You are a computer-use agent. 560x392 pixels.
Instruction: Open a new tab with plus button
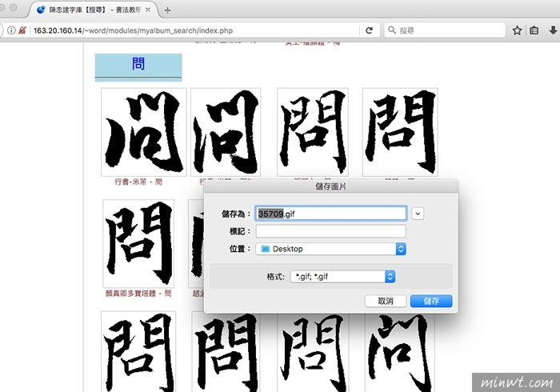[x=167, y=10]
